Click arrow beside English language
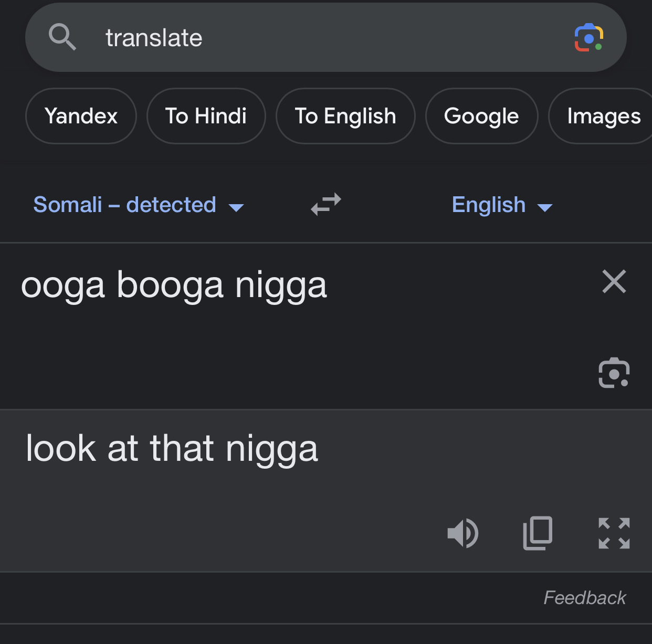Image resolution: width=652 pixels, height=644 pixels. tap(545, 208)
